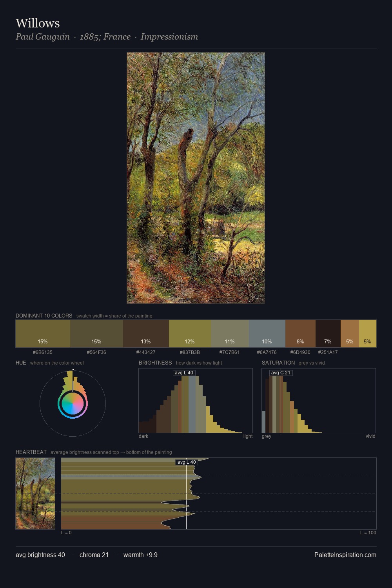392x588 pixels.
Task: Click the hex code '#564F36'
Action: (96, 352)
